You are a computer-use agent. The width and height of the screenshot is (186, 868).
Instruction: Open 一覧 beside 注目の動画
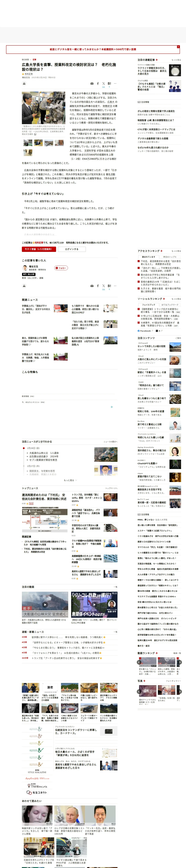pos(116,587)
